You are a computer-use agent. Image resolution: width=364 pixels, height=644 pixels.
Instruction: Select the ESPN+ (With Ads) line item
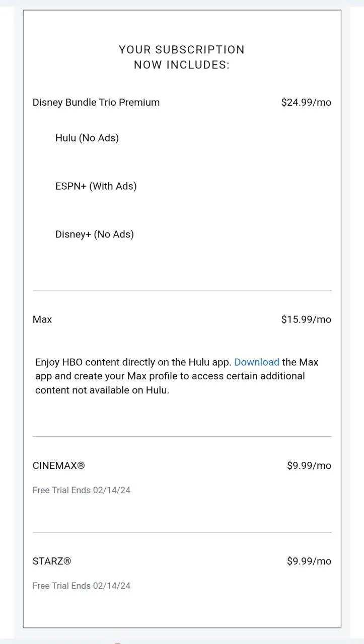pos(96,186)
